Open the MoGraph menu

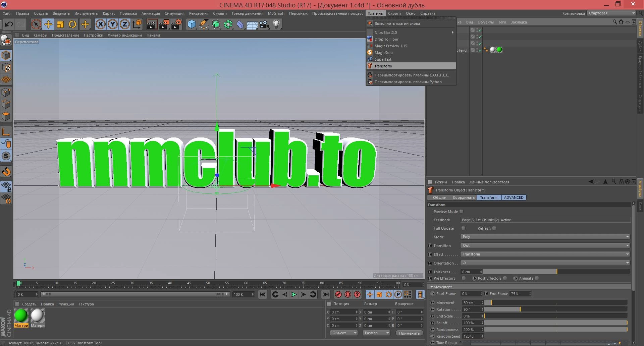pos(276,13)
